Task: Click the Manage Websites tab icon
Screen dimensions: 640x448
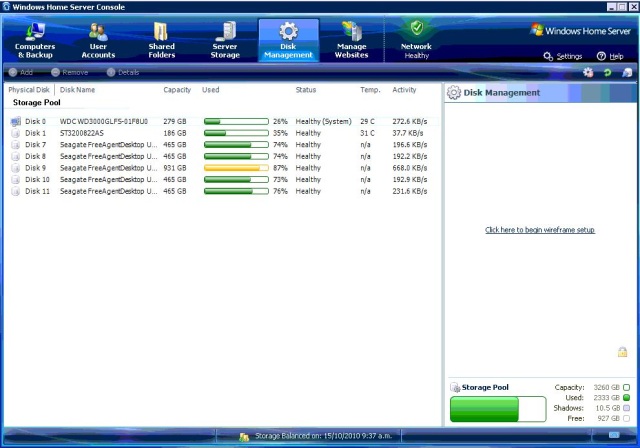Action: pos(351,32)
